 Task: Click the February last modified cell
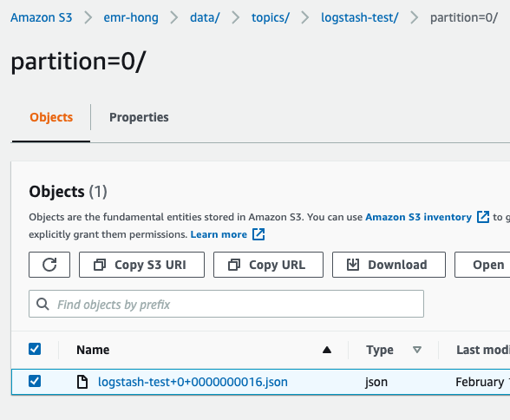482,382
